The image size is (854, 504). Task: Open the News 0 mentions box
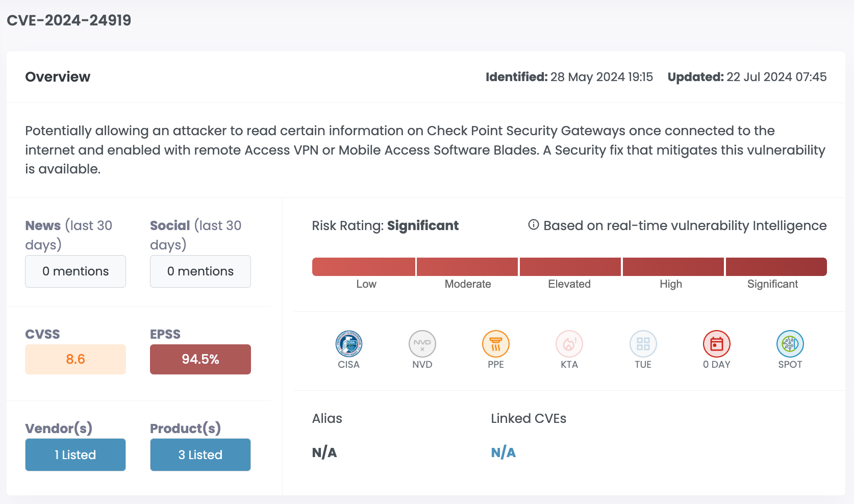click(x=76, y=271)
